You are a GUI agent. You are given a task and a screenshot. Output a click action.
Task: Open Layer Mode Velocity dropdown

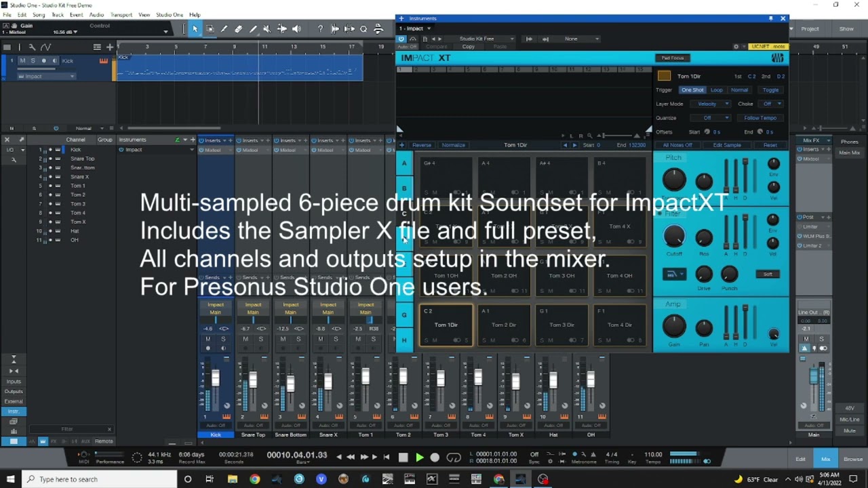click(x=710, y=104)
